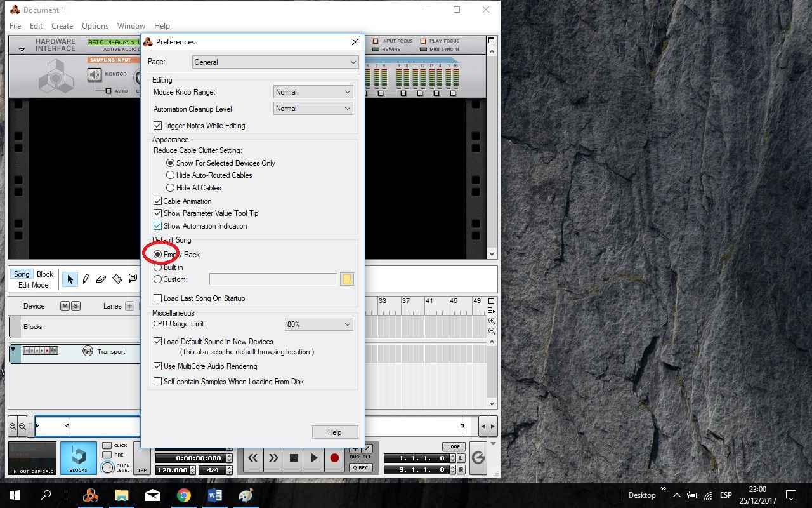Switch to Block view mode

tap(45, 274)
